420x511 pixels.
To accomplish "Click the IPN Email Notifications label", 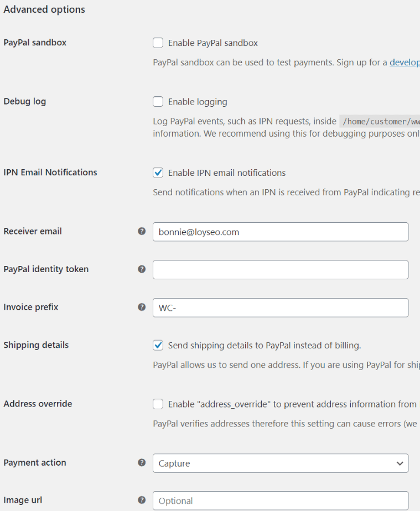I will 50,173.
